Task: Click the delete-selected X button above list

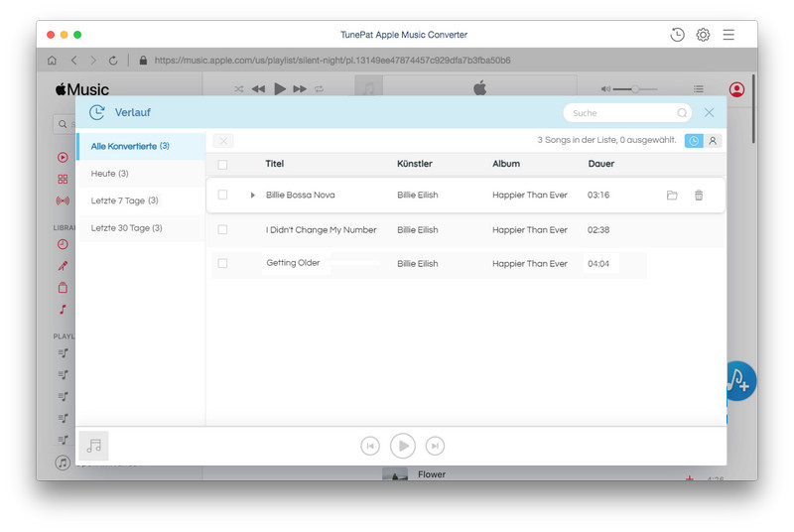Action: [223, 141]
